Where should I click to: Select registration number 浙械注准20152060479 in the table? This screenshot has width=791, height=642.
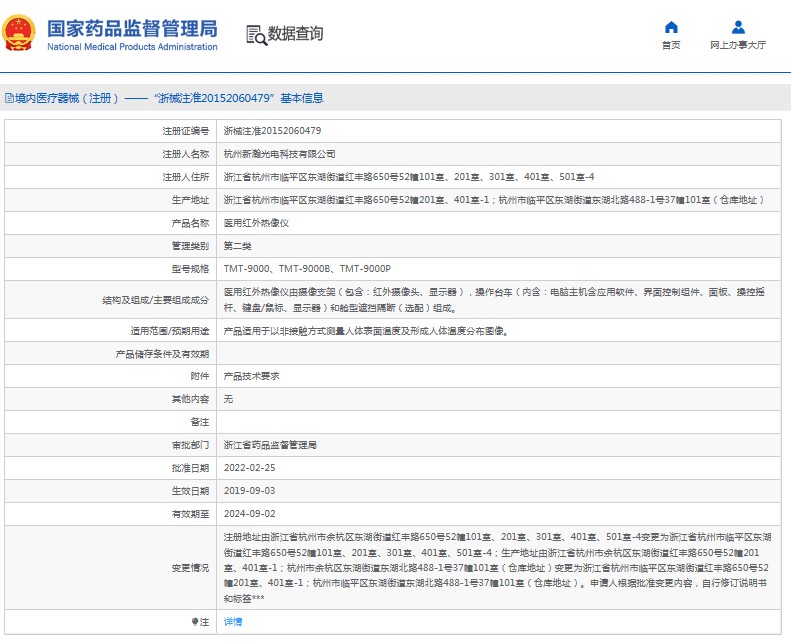tap(272, 131)
